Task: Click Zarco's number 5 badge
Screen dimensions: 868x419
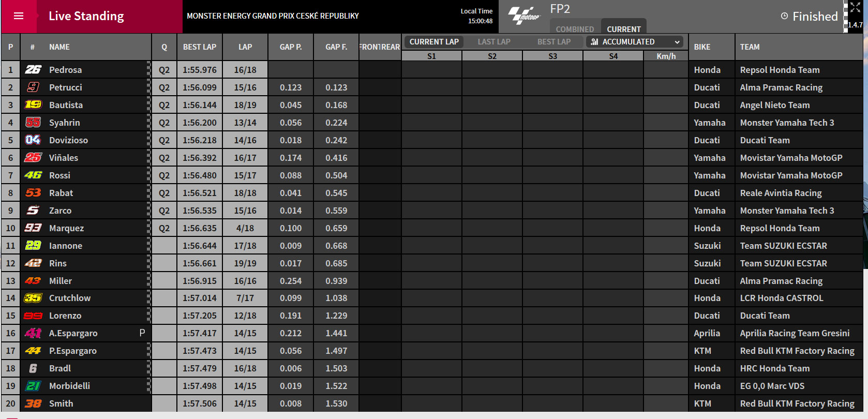Action: point(33,211)
